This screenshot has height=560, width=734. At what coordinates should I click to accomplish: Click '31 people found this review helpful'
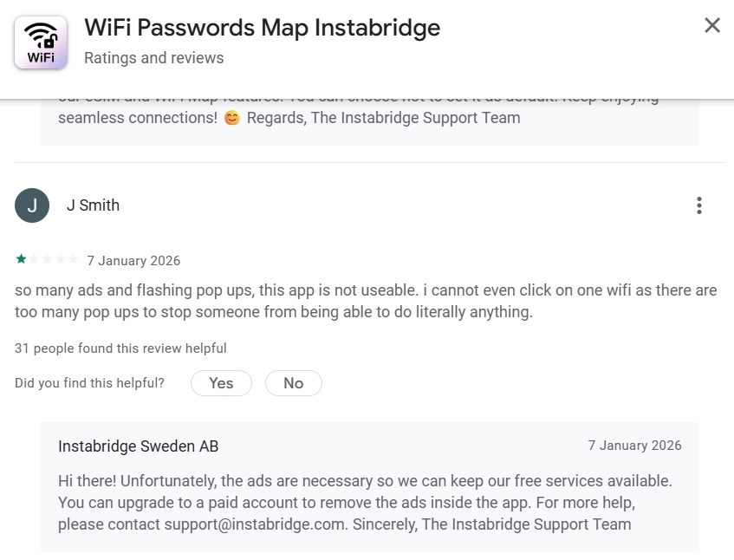(x=120, y=348)
